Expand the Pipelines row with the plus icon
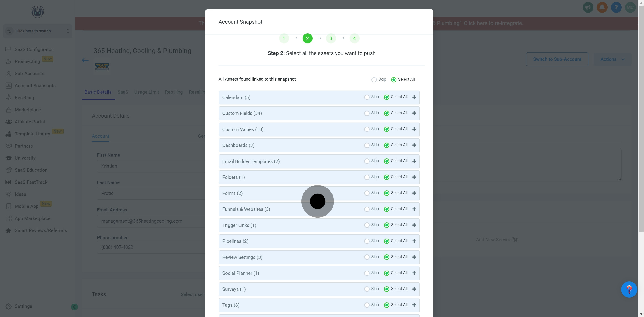644x317 pixels. pos(414,241)
